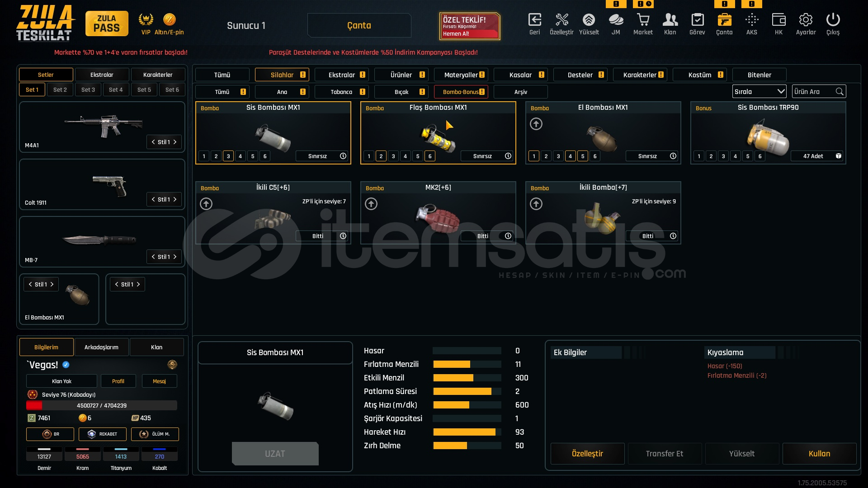Toggle set slot 2 on Flaş Bombası MX1 card

click(x=381, y=156)
